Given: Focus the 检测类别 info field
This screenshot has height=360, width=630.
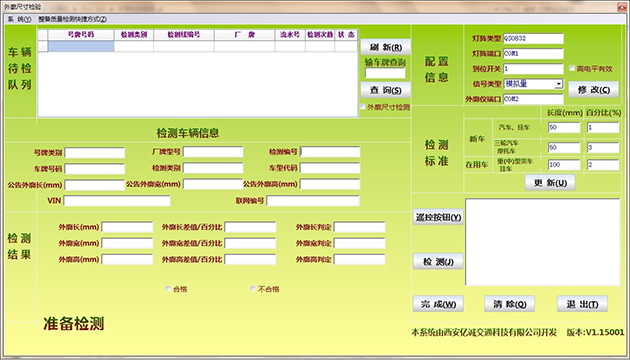Looking at the screenshot, I should pos(213,168).
